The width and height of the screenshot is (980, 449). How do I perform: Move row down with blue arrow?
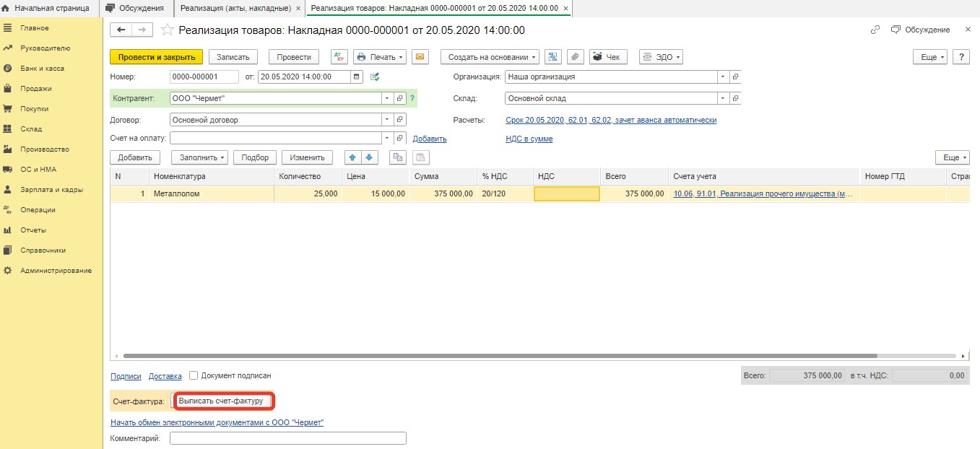pos(369,157)
